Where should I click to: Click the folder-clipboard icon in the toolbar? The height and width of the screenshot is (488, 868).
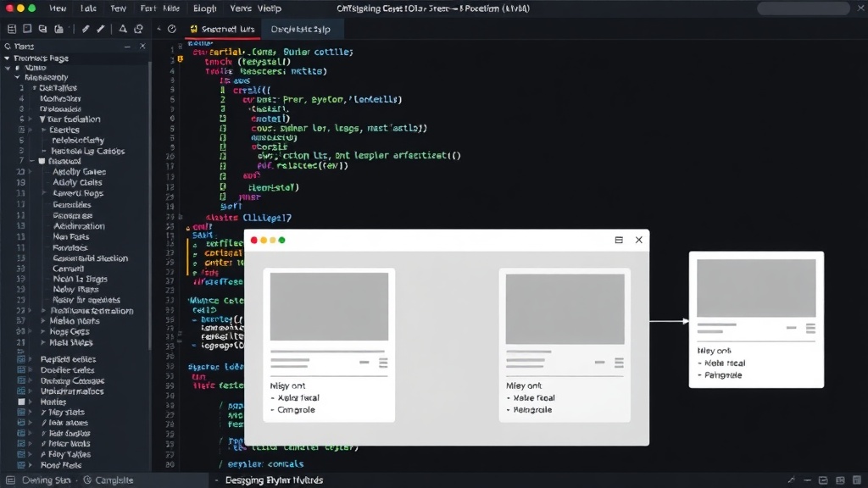[58, 29]
